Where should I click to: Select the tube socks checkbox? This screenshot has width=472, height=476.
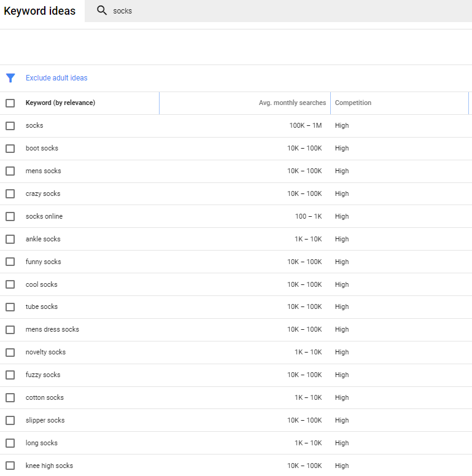[x=10, y=307]
